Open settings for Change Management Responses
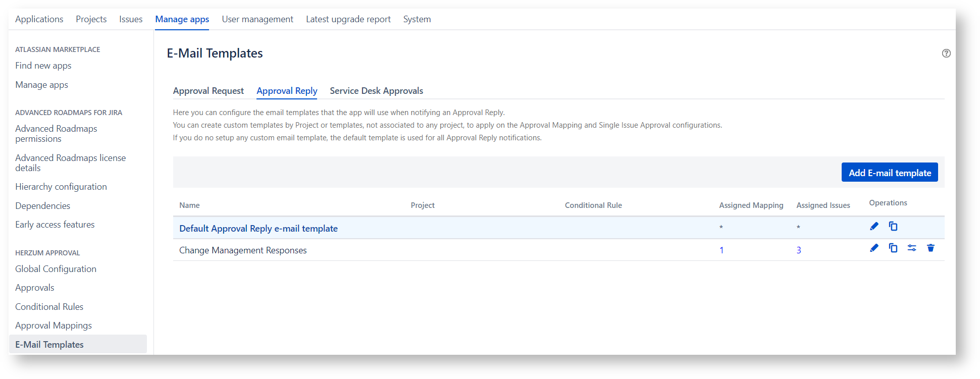980x379 pixels. pos(912,248)
